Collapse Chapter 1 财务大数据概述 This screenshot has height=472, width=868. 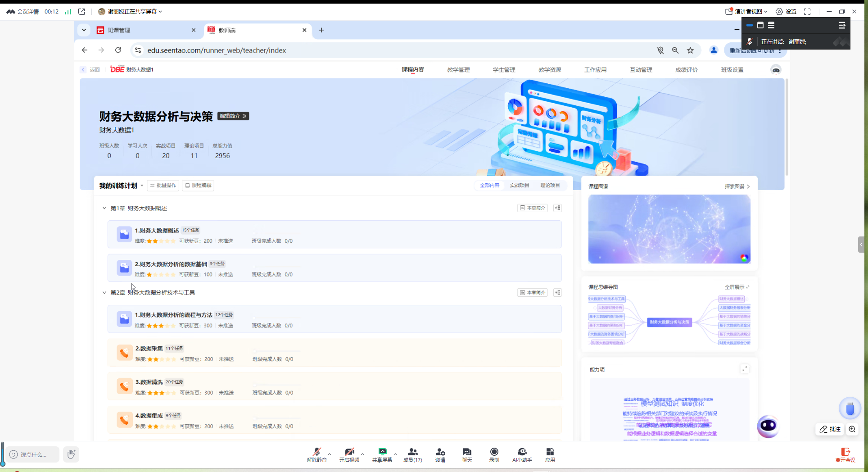(x=104, y=208)
